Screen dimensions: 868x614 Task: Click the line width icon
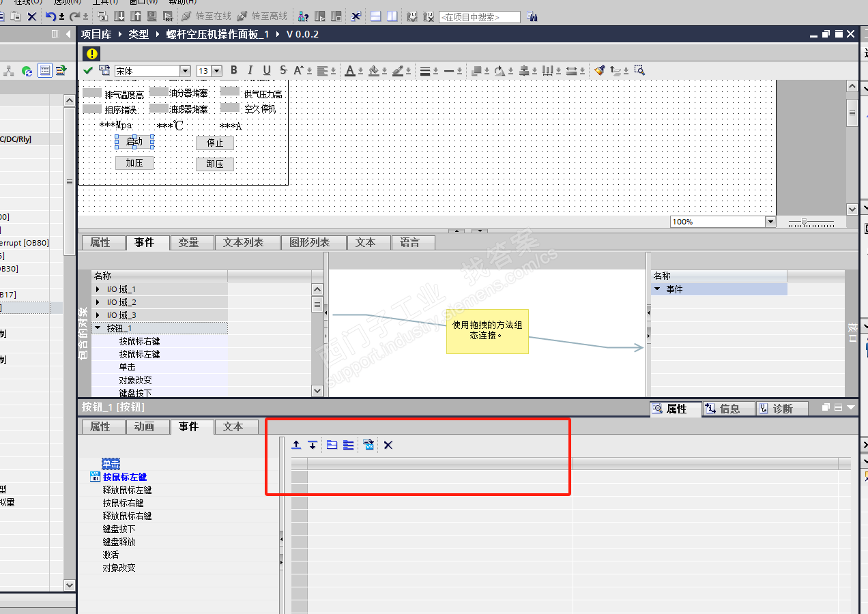coord(424,70)
